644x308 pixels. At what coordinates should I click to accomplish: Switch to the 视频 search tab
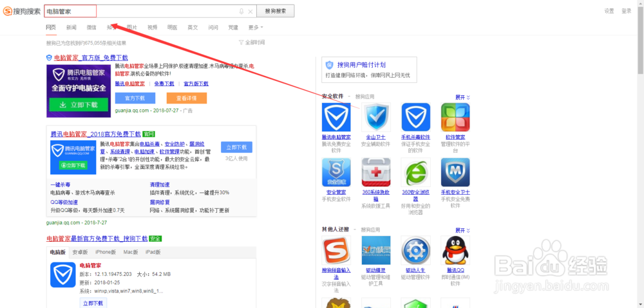coord(152,28)
